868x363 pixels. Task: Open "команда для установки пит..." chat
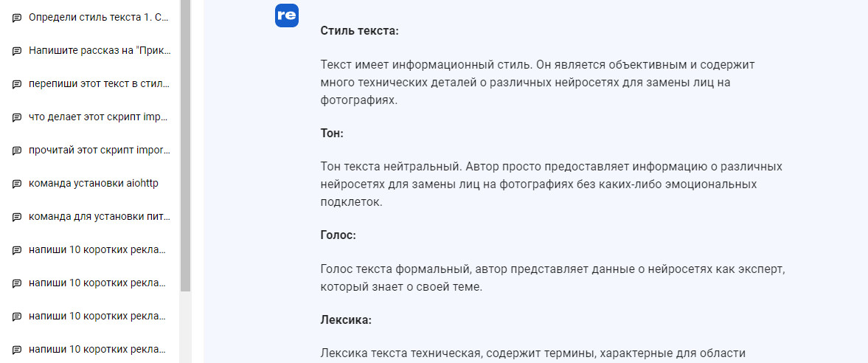pos(99,216)
